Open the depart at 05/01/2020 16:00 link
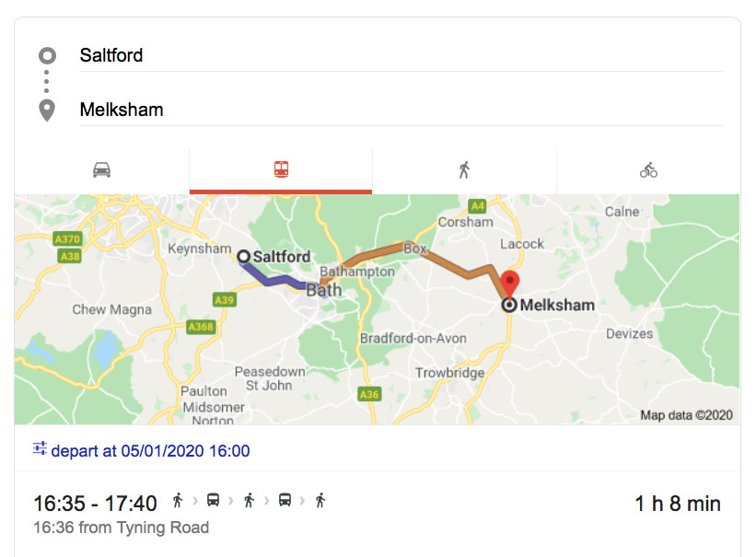756x557 pixels. click(150, 451)
